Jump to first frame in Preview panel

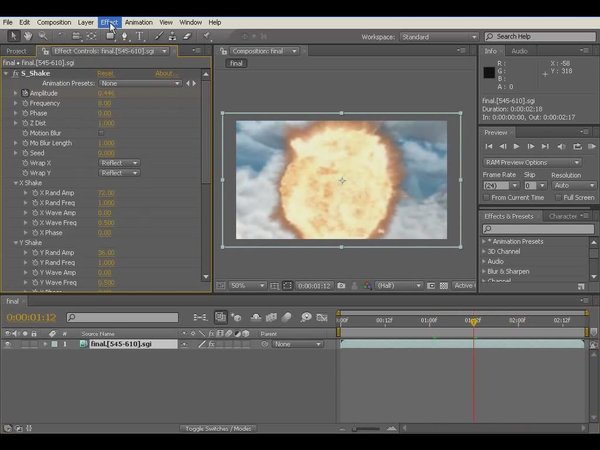coord(489,147)
